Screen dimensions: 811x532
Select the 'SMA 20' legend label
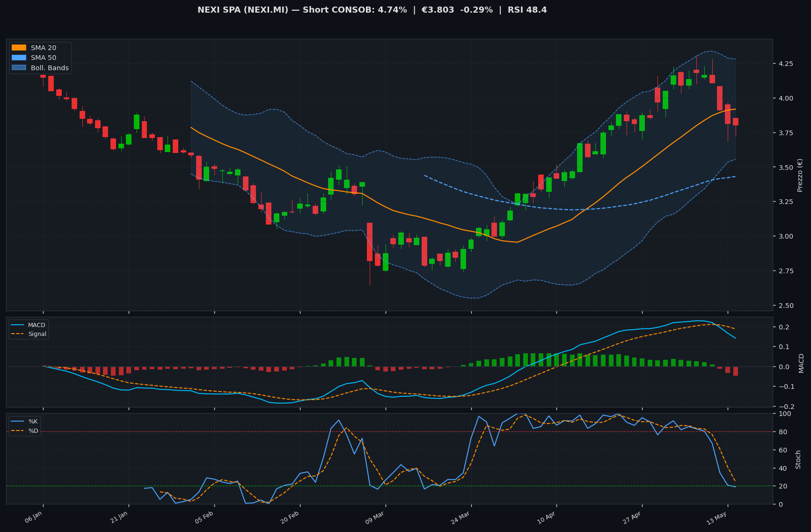click(44, 48)
